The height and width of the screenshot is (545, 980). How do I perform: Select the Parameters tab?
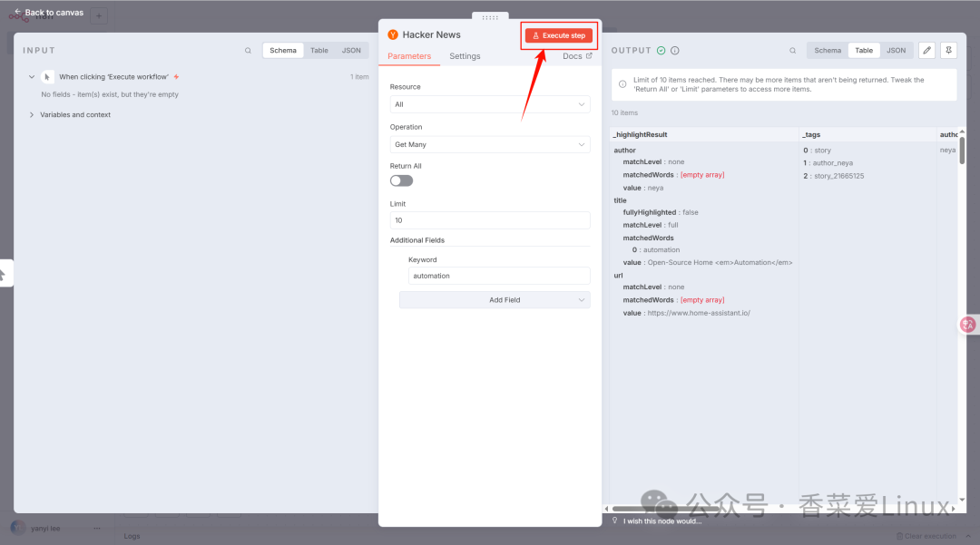click(409, 56)
